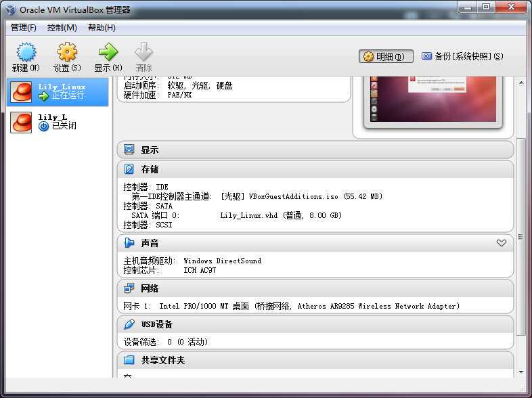Click the details pane scroll down arrow
This screenshot has width=532, height=398.
click(x=521, y=372)
